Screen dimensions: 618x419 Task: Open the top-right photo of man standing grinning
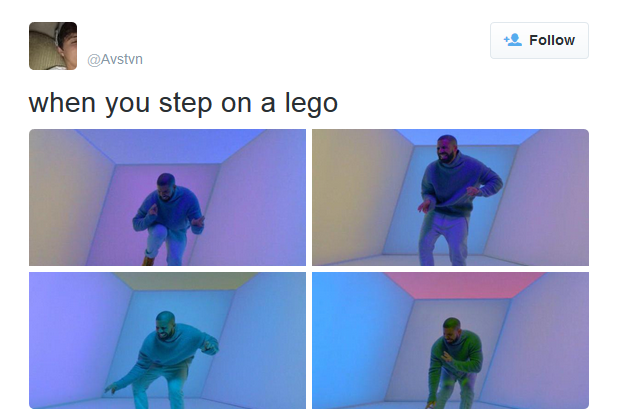pyautogui.click(x=450, y=197)
